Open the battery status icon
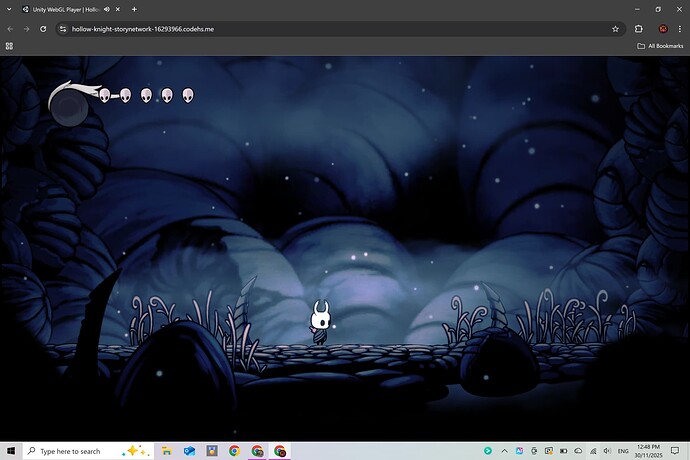The height and width of the screenshot is (460, 690). (x=564, y=451)
